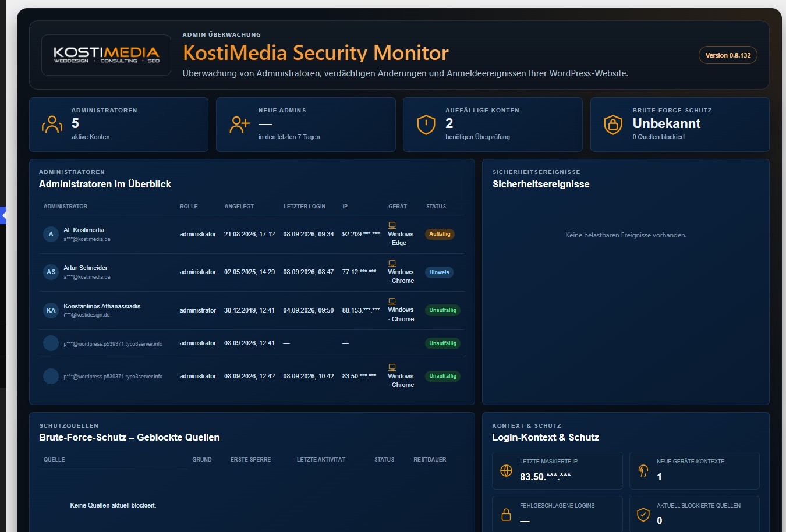Click the Restdauer column header

click(430, 460)
